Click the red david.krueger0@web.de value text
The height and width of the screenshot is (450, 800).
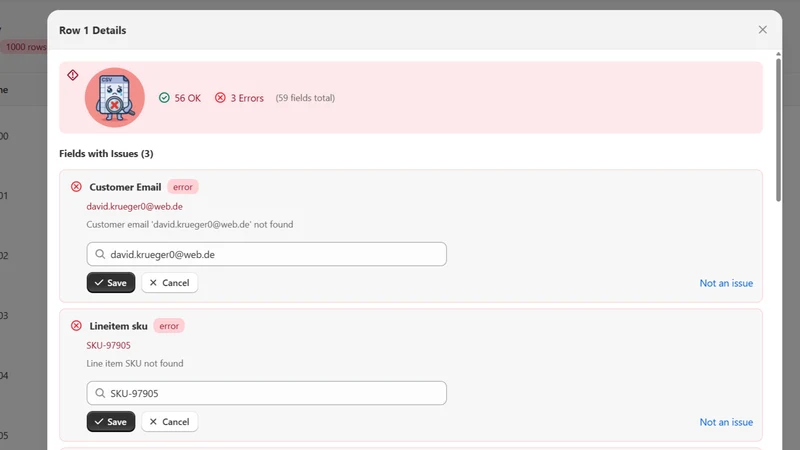click(x=134, y=206)
